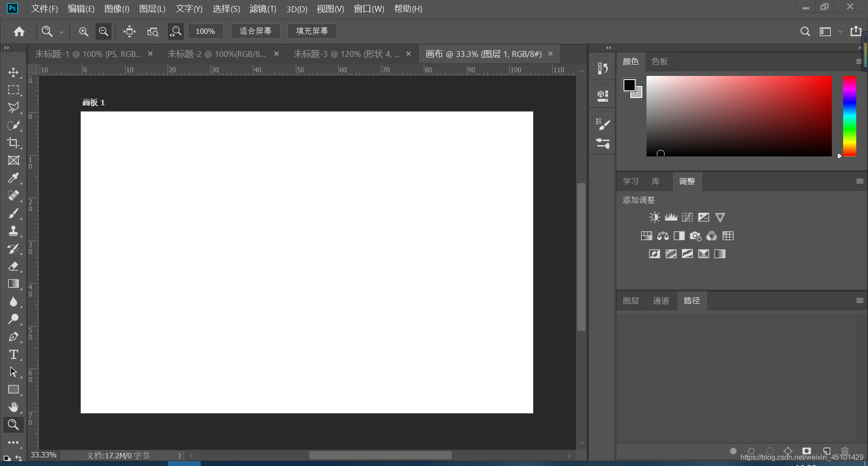Select the Rectangular Marquee tool

[x=14, y=90]
